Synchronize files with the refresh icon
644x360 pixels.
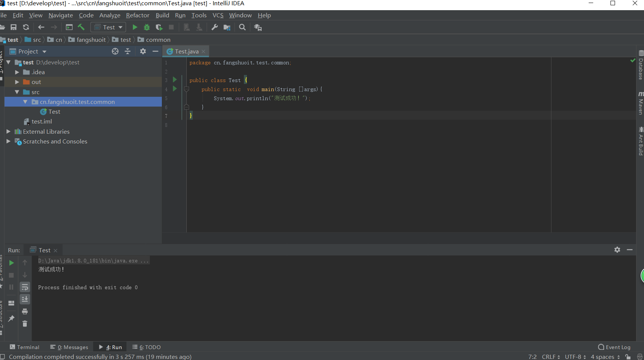(x=26, y=27)
